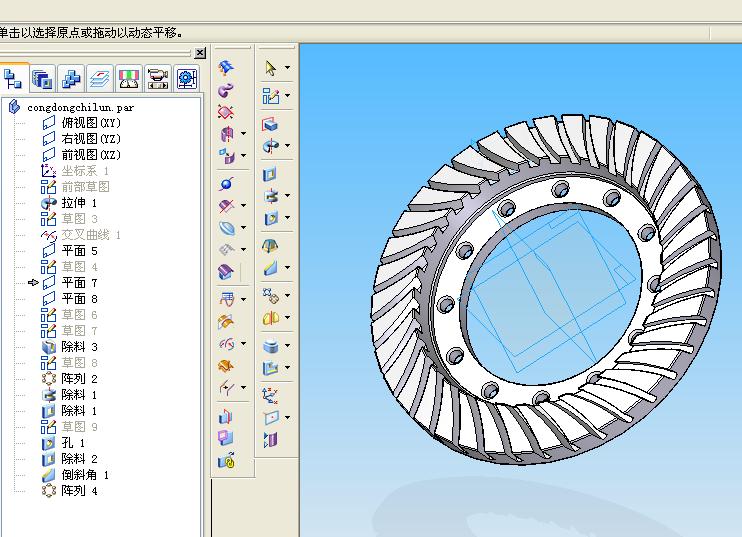Click the 坐标系 1 tree entry
Viewport: 742px width, 537px height.
[85, 171]
